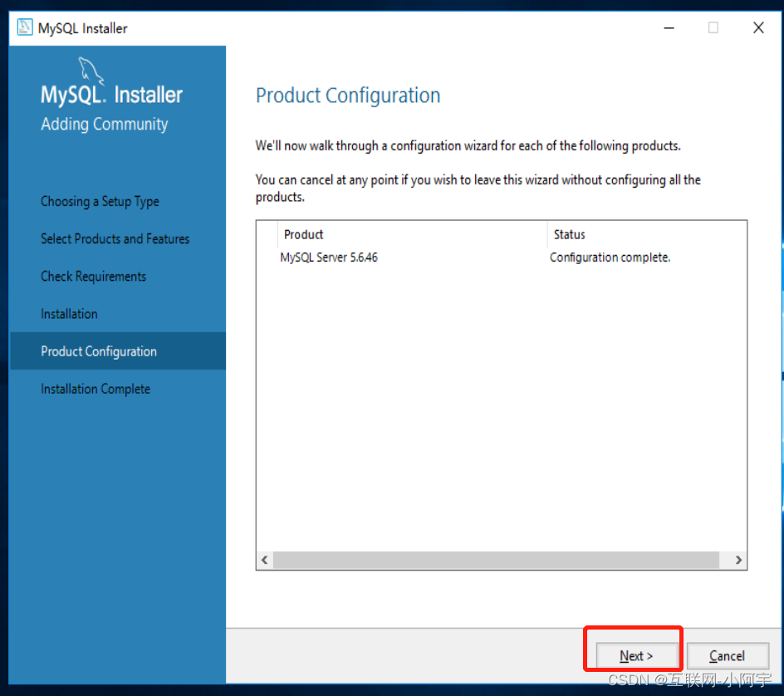784x696 pixels.
Task: Click the Cancel button
Action: pyautogui.click(x=728, y=655)
